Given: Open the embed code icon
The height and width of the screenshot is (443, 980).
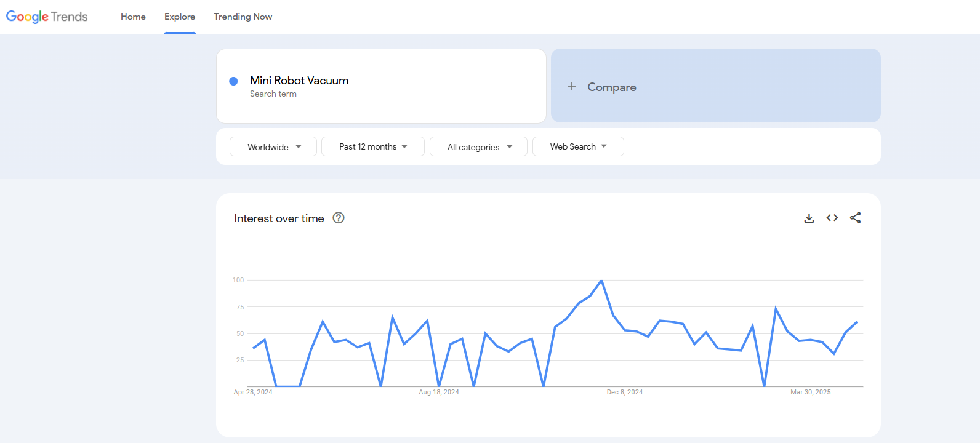Looking at the screenshot, I should click(832, 218).
